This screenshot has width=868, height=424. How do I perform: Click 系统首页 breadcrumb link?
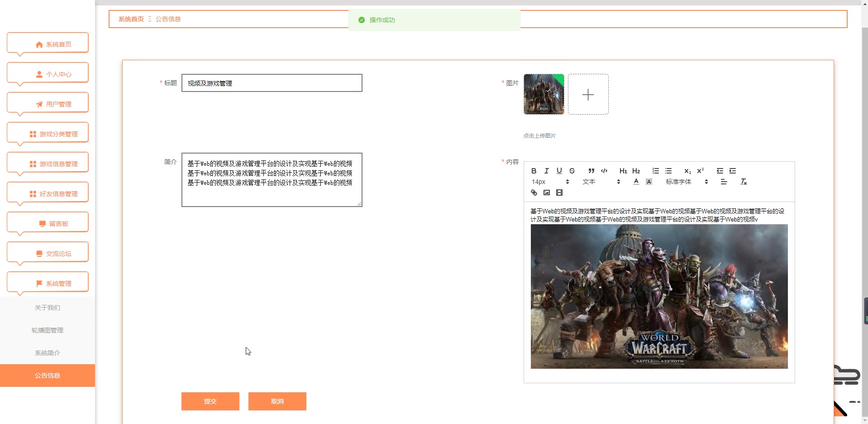coord(131,19)
